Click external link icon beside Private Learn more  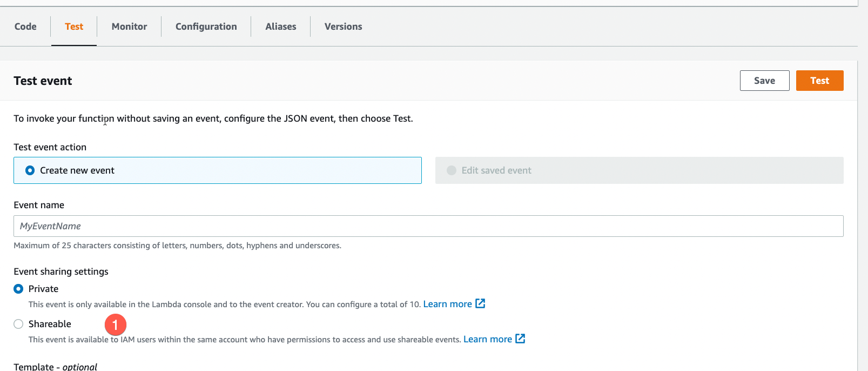pos(480,303)
